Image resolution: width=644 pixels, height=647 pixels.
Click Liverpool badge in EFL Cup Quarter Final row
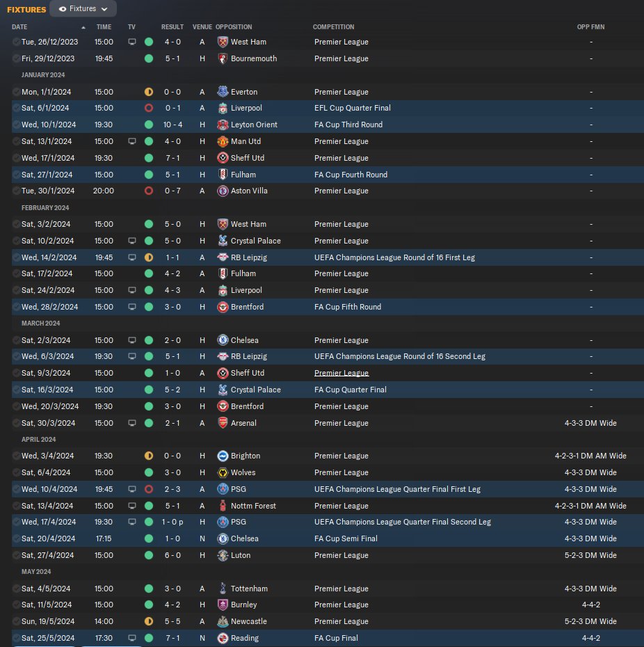(x=223, y=108)
